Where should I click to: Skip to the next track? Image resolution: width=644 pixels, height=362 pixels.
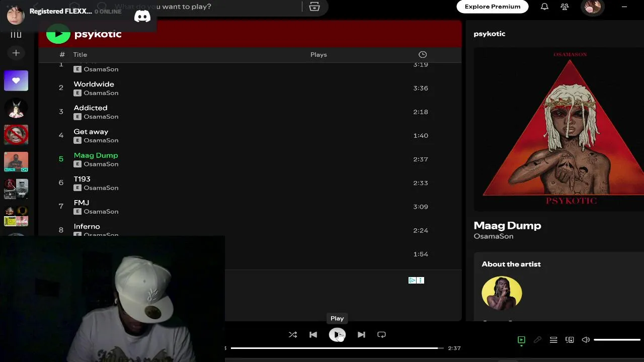361,335
